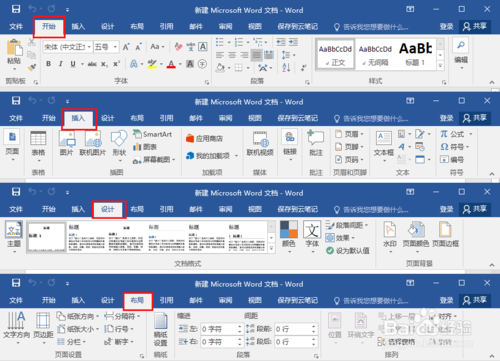Image resolution: width=500 pixels, height=361 pixels.
Task: Apply yellow text highlight color
Action: point(153,64)
